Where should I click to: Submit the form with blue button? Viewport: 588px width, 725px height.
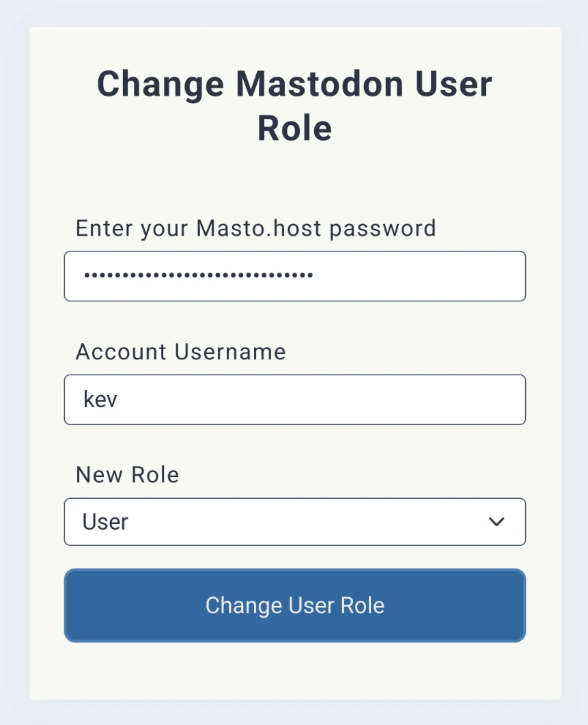click(294, 605)
